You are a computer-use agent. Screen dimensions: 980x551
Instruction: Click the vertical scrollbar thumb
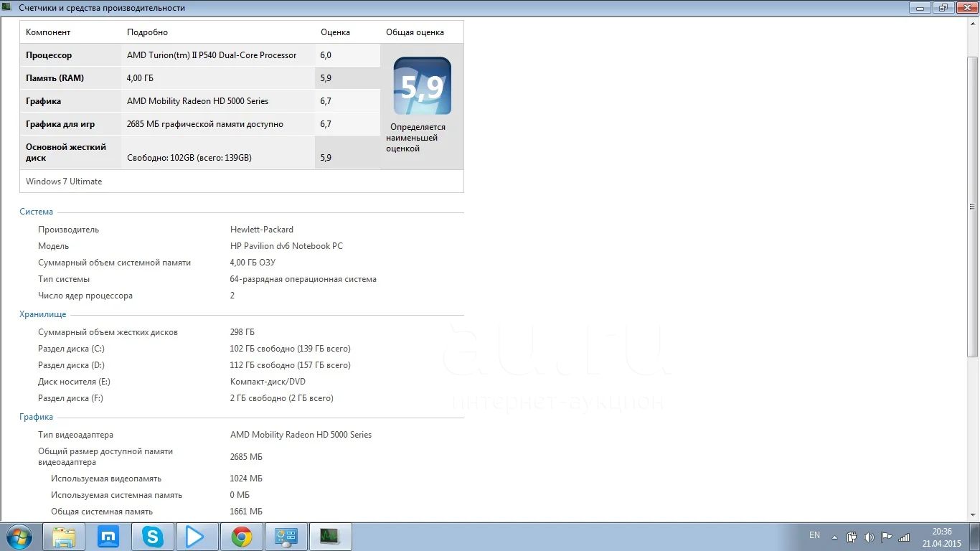[x=973, y=207]
